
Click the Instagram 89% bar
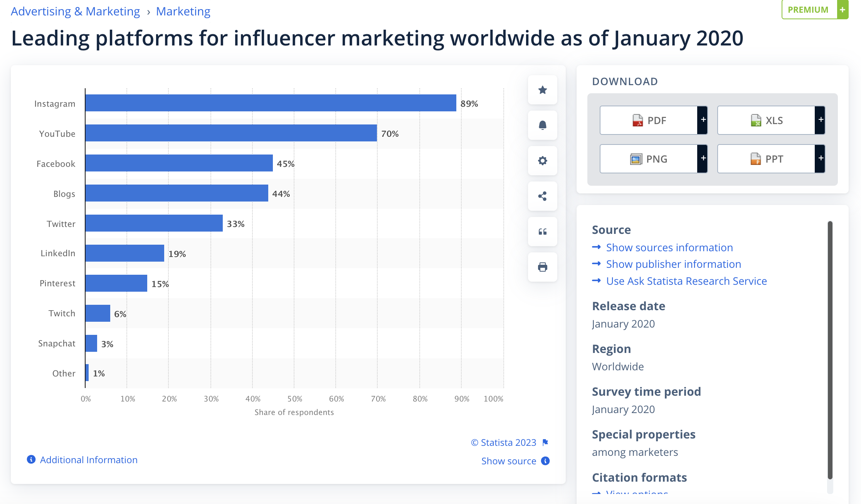(x=271, y=103)
